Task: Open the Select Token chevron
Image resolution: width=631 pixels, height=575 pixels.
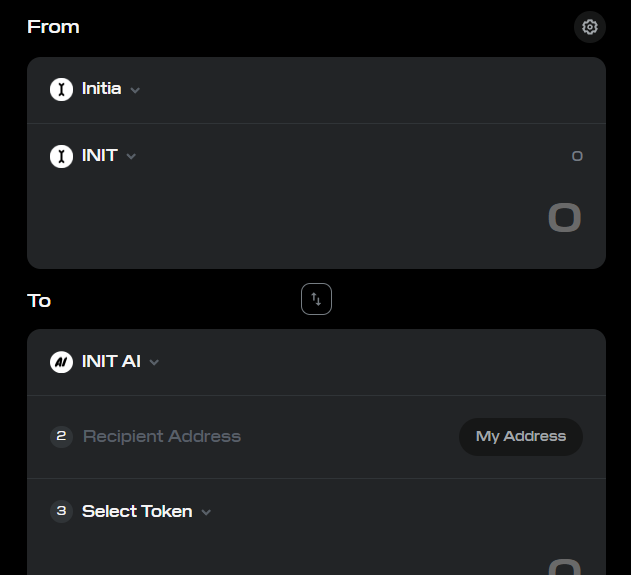Action: pos(206,512)
